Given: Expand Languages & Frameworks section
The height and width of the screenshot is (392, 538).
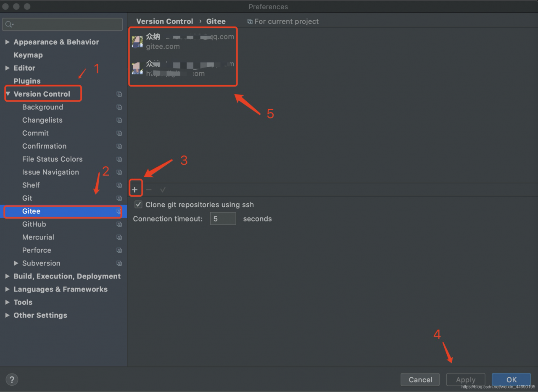Looking at the screenshot, I should coord(7,289).
